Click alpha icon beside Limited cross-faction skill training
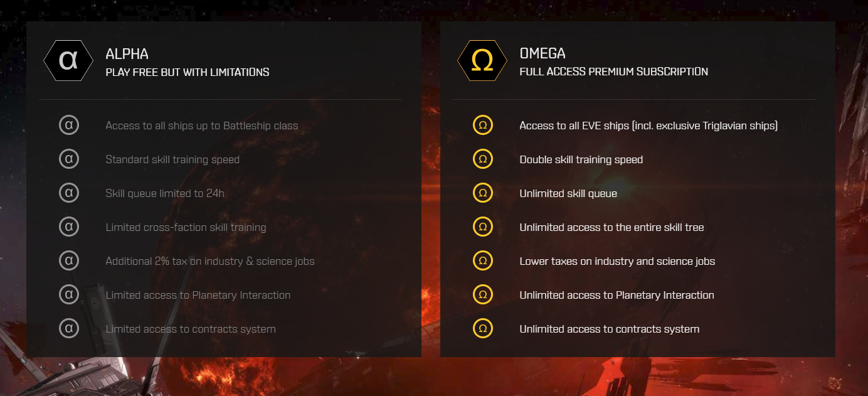Screen dimensions: 868x396 click(69, 227)
